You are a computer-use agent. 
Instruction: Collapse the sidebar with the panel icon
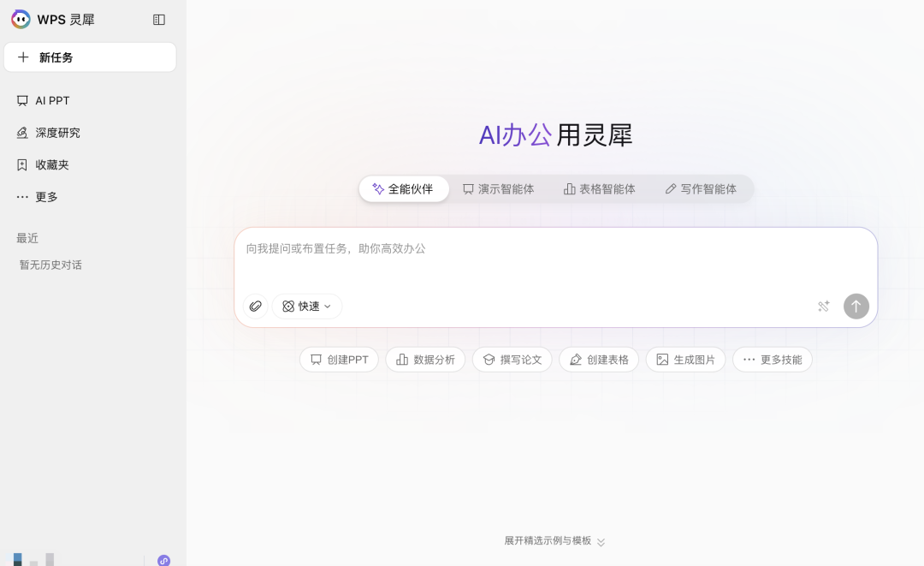pyautogui.click(x=159, y=20)
